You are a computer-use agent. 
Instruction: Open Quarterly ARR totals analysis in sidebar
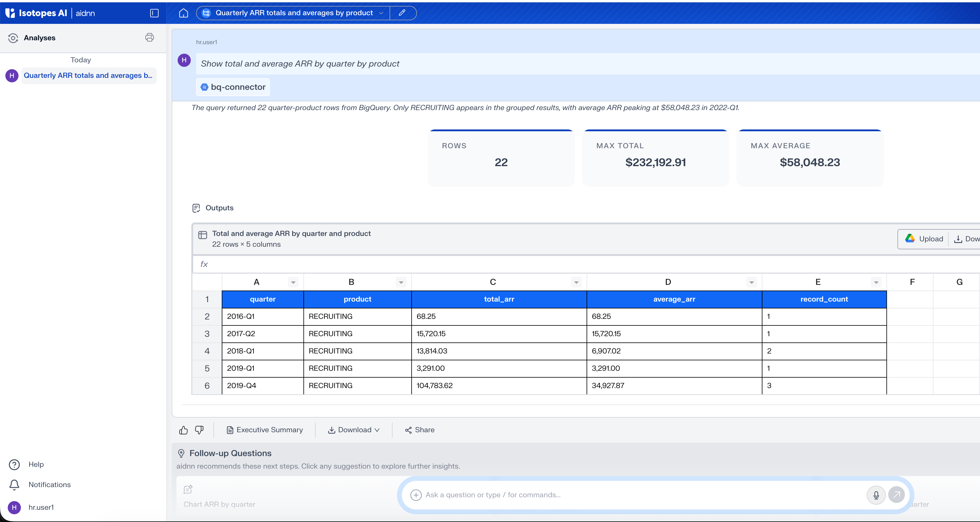coord(88,75)
